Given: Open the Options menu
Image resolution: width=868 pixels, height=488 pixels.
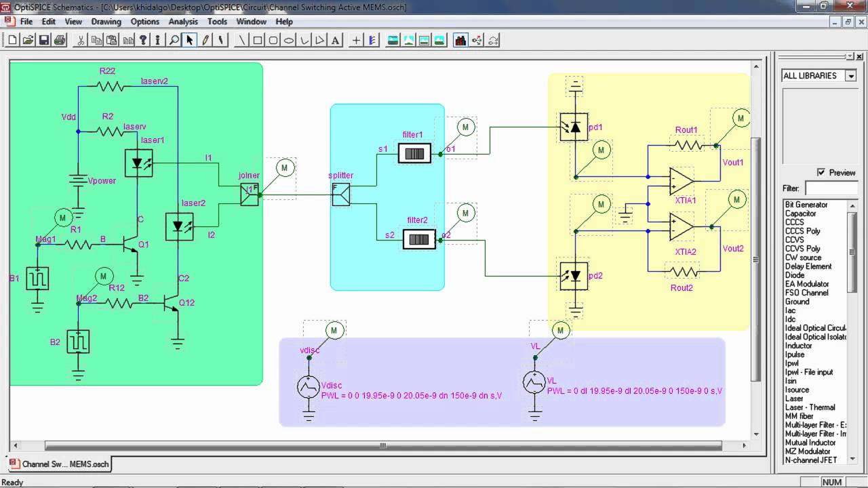Looking at the screenshot, I should (x=144, y=22).
